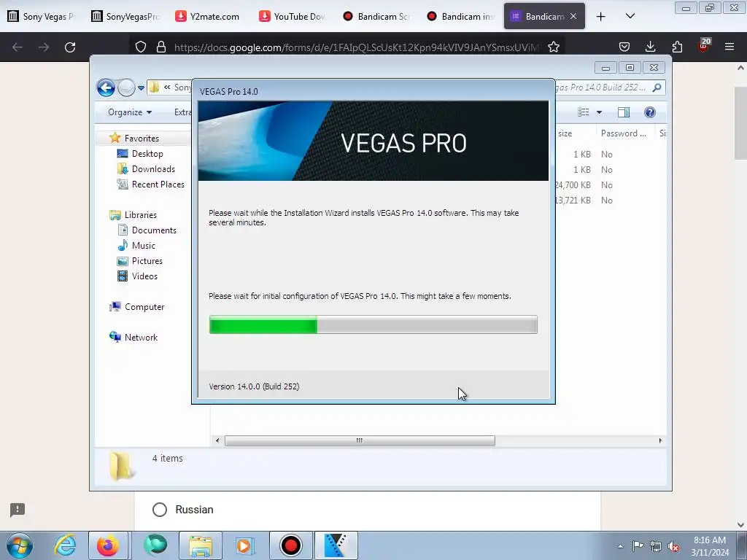Launch Internet Explorer from the taskbar
Screen dimensions: 747x560
coord(65,545)
